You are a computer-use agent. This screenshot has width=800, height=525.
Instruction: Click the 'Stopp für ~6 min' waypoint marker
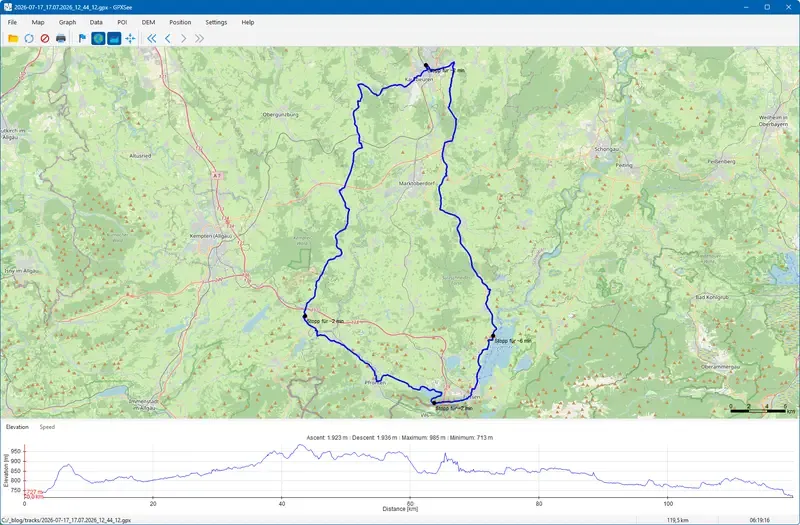493,336
